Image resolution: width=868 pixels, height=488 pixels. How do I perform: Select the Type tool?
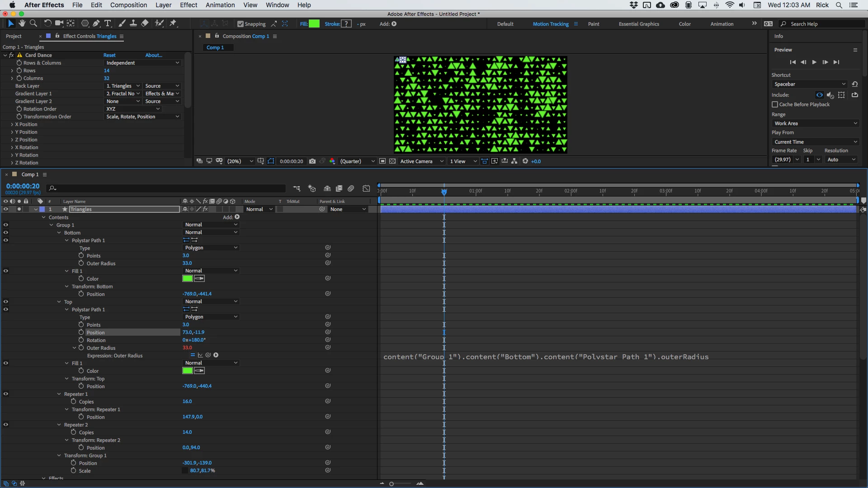pyautogui.click(x=108, y=23)
